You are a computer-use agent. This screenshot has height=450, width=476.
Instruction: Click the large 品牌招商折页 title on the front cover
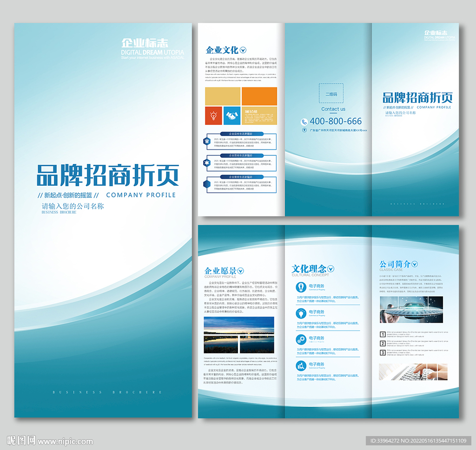point(108,175)
